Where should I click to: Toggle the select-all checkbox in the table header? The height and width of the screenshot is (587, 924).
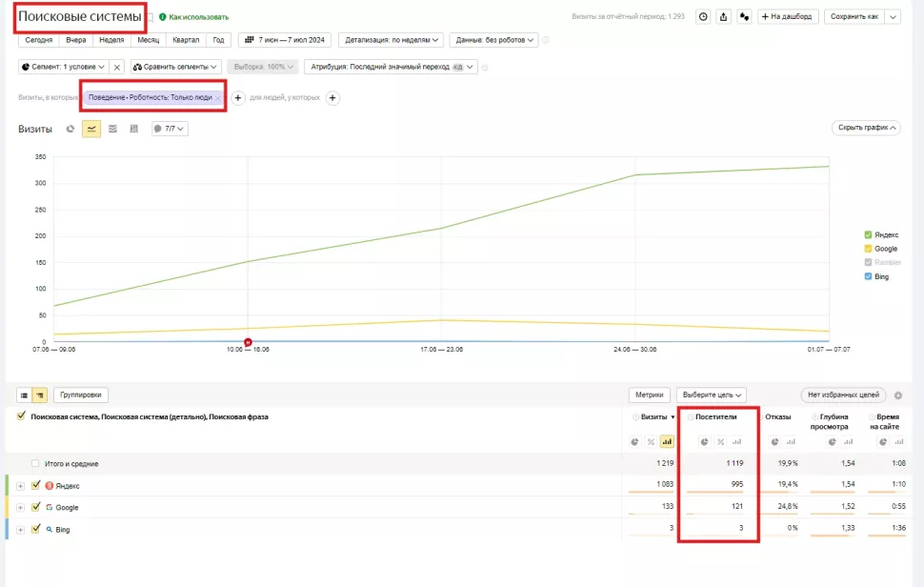tap(21, 416)
